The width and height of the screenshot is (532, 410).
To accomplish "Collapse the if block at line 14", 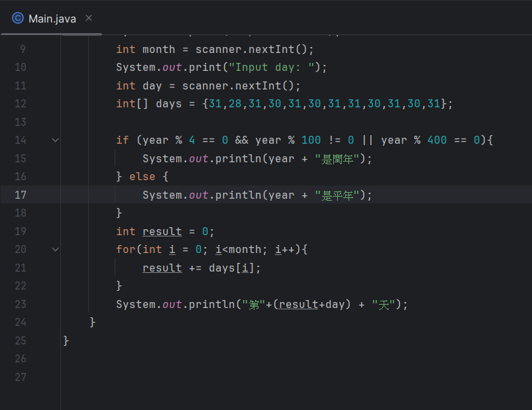I will pos(55,140).
